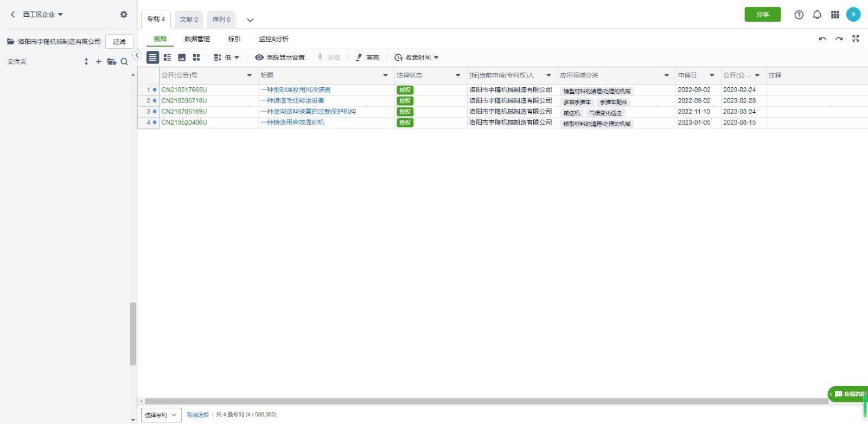Select the 数据管理 tab
The width and height of the screenshot is (868, 424).
197,39
